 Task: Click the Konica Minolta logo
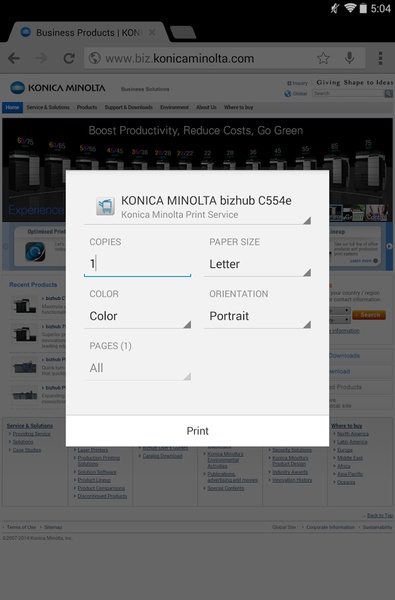pos(57,88)
